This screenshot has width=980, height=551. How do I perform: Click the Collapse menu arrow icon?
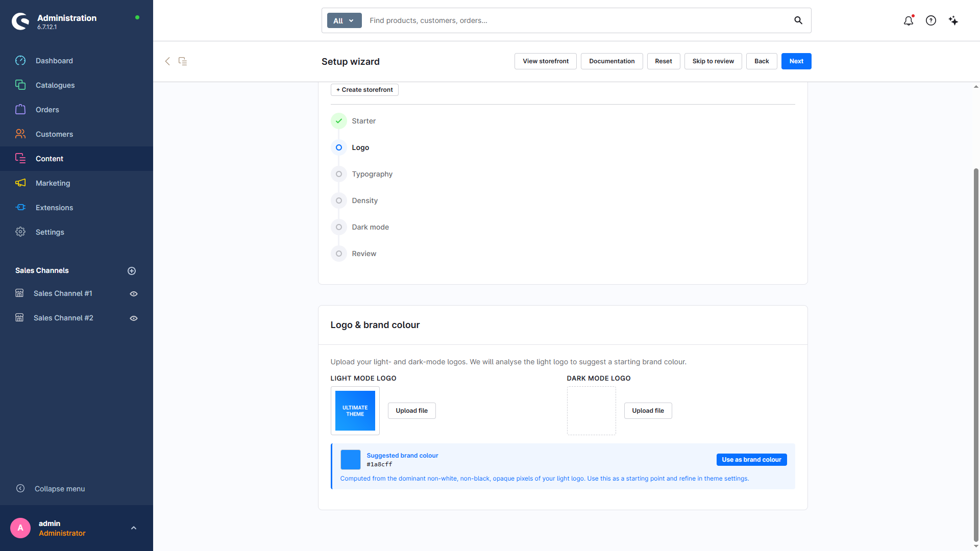[20, 489]
